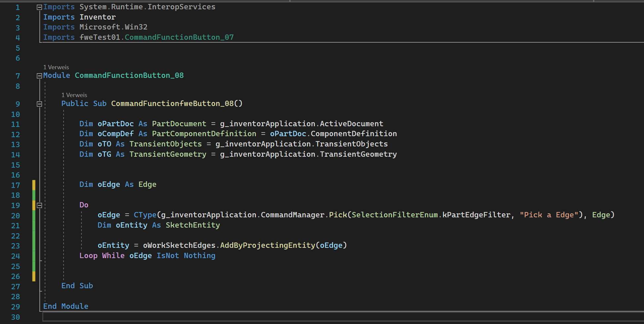The height and width of the screenshot is (324, 644).
Task: Place the cursor on the oWorkSketchEdges identifier
Action: tap(179, 245)
